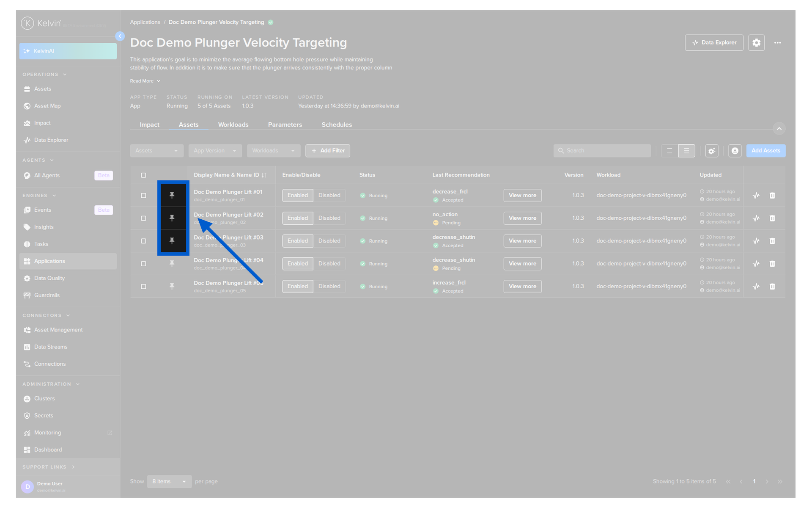This screenshot has width=812, height=508.
Task: Go to Applications breadcrumb link
Action: (145, 22)
